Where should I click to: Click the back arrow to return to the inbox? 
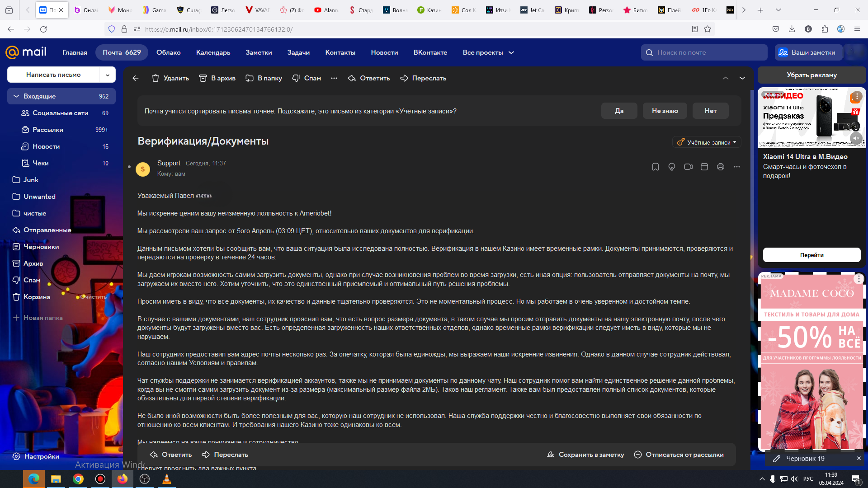click(136, 78)
